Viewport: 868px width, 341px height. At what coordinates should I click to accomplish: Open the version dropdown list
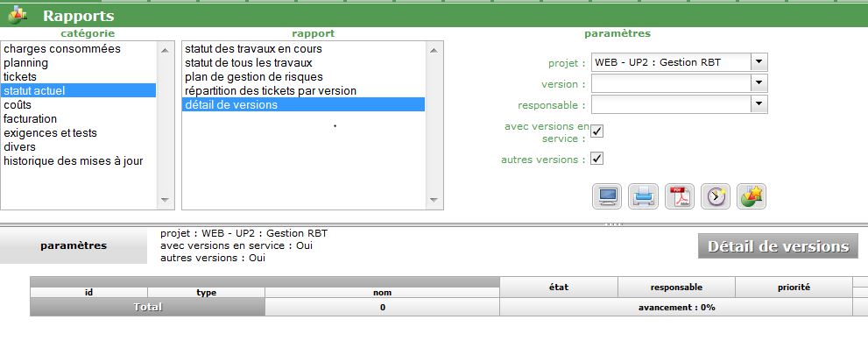[759, 83]
